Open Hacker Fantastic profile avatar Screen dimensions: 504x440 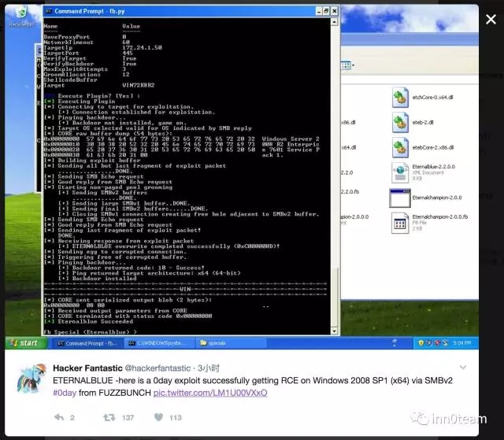click(x=31, y=379)
